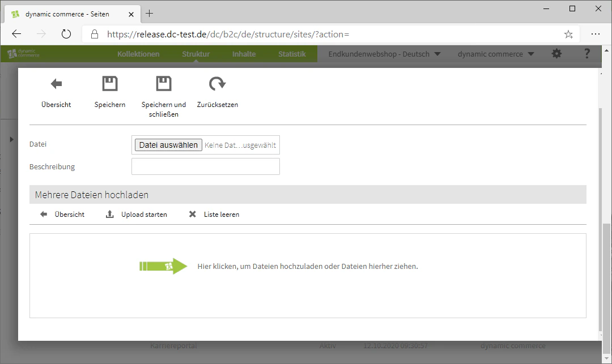612x364 pixels.
Task: Click Mehrere Dateien hochladen header
Action: pos(308,195)
